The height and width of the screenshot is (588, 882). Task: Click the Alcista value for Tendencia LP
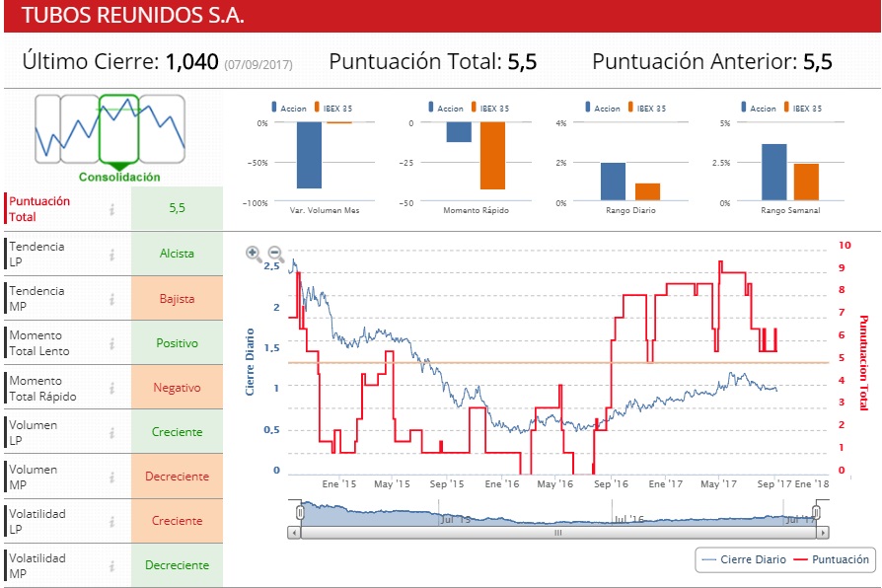tap(177, 254)
